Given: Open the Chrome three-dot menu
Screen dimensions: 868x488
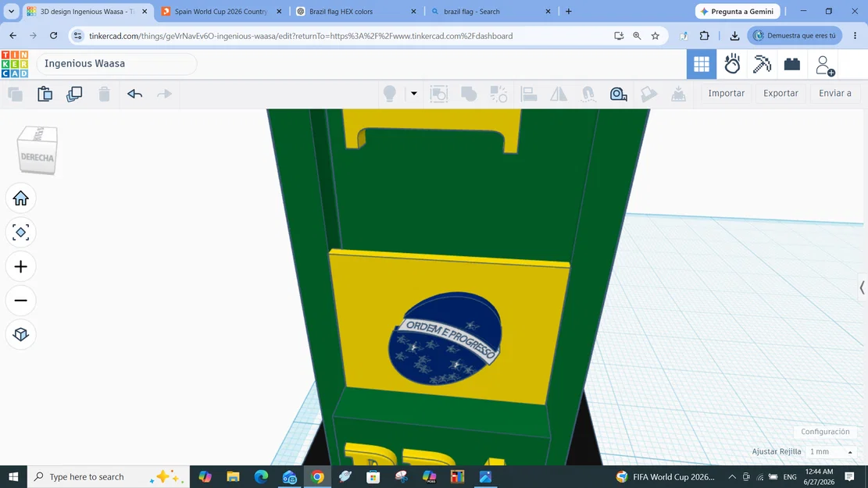Looking at the screenshot, I should tap(855, 35).
